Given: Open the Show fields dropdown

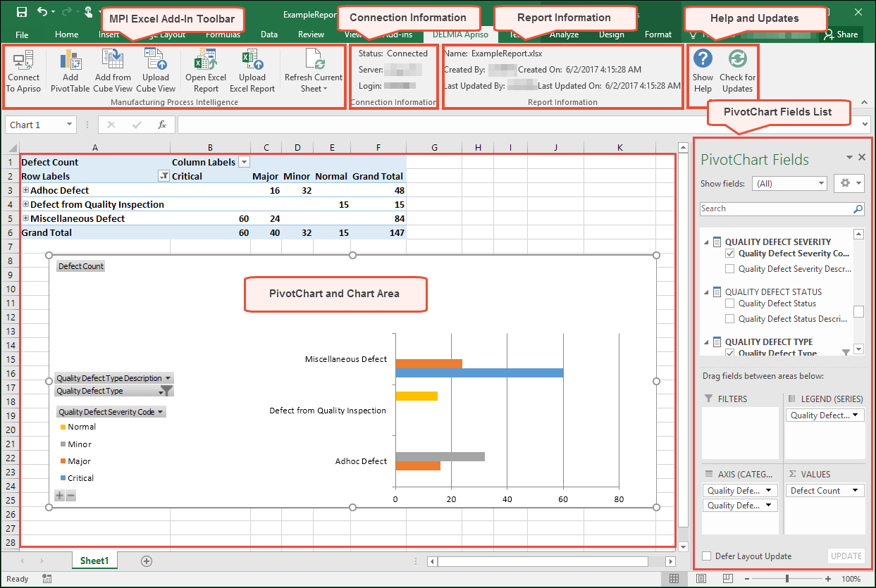Looking at the screenshot, I should point(789,183).
